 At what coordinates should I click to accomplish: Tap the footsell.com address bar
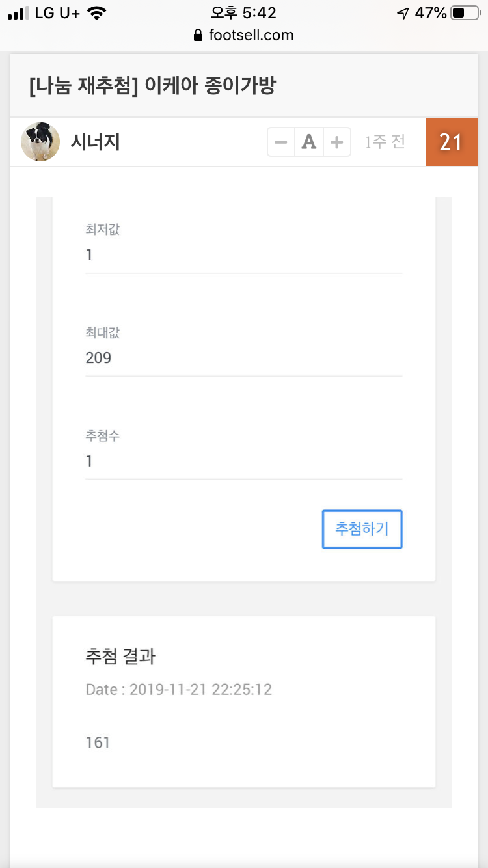pos(244,35)
